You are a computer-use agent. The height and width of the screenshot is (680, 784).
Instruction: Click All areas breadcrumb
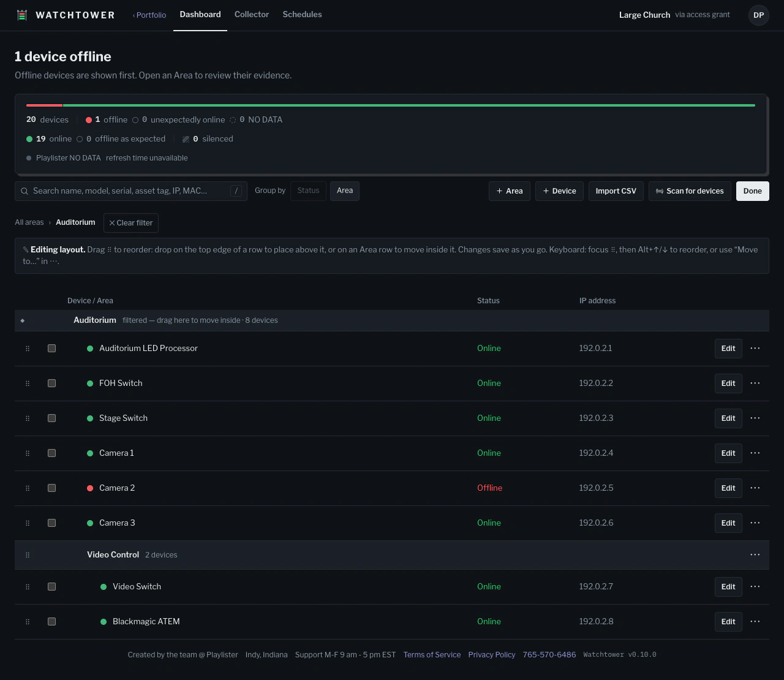pos(29,222)
